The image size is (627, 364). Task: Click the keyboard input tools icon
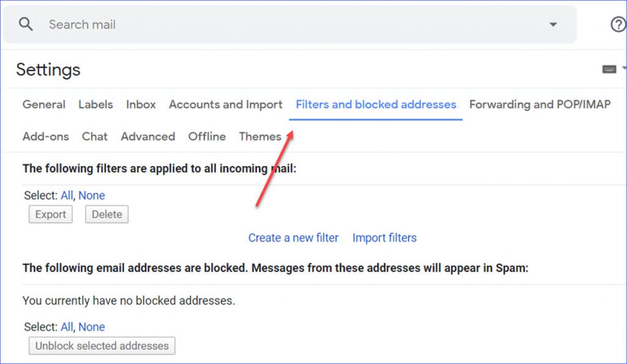click(x=609, y=70)
